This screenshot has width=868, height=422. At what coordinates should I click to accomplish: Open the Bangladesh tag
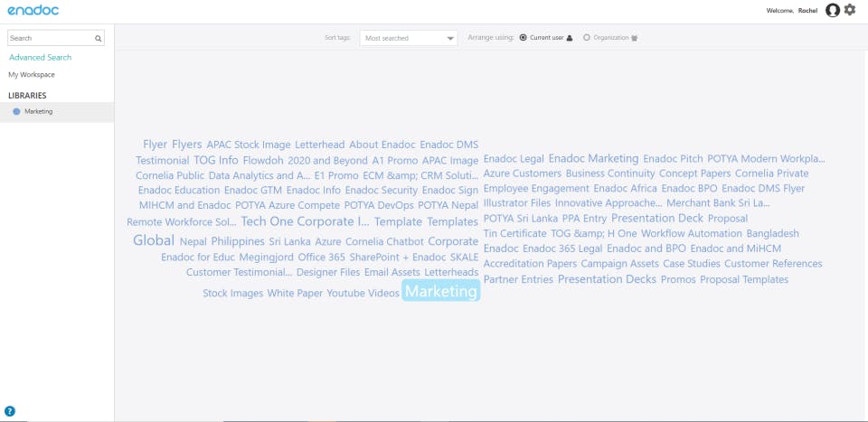tap(772, 233)
